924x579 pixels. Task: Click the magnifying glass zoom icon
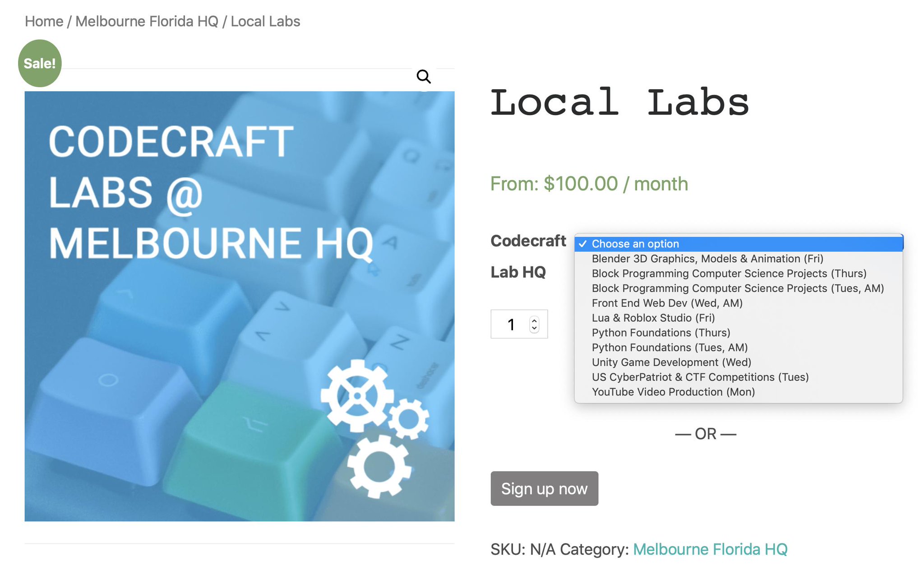(423, 77)
